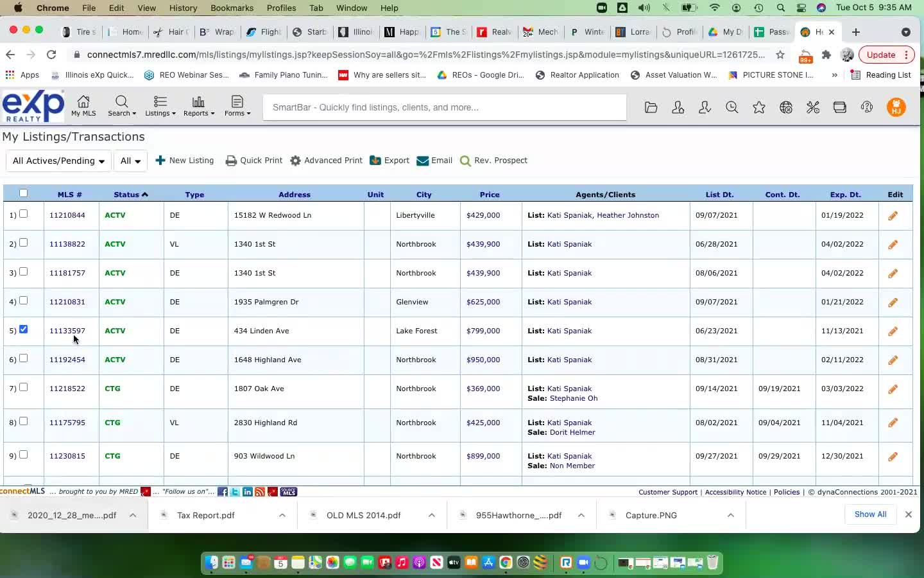Click the LinkedIn icon in footer
The image size is (924, 578).
click(248, 492)
